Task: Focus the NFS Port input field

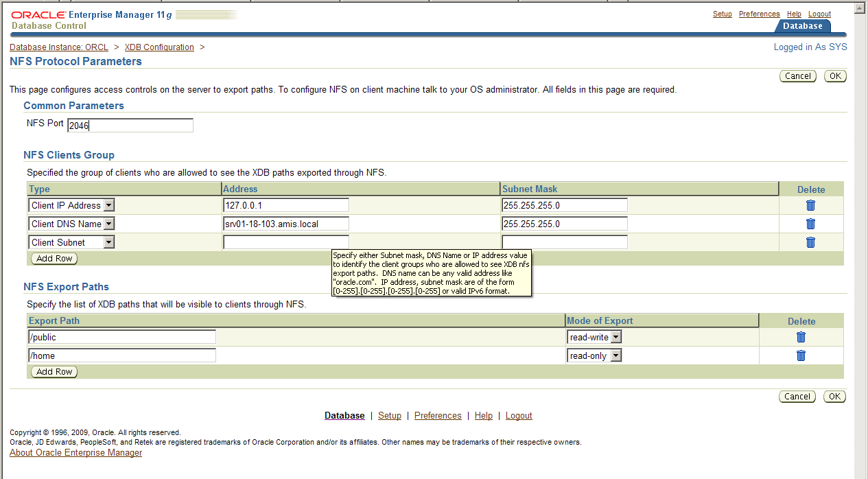Action: pos(130,126)
